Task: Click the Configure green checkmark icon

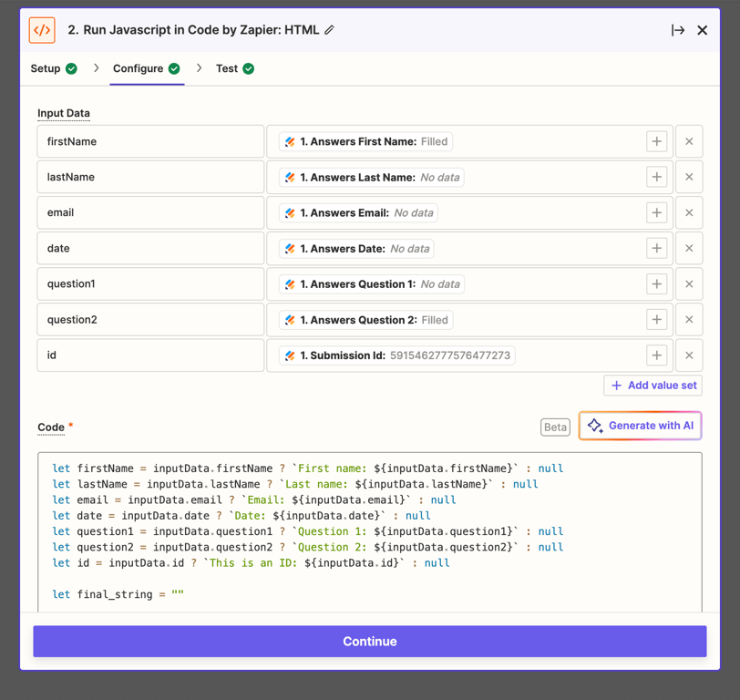Action: (x=174, y=69)
